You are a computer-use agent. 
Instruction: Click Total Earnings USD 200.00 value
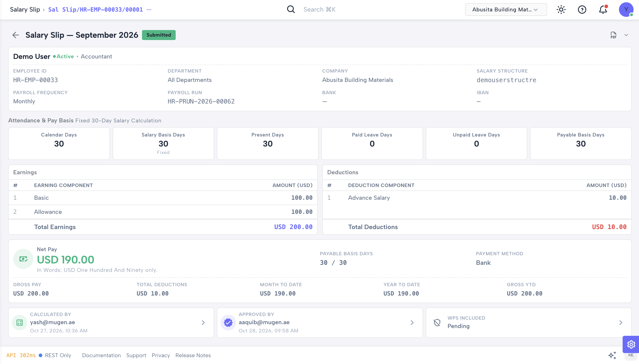(x=293, y=227)
